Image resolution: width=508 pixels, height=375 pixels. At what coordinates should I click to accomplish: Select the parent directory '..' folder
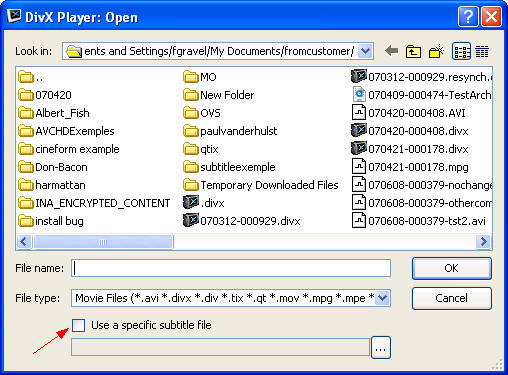pos(31,77)
